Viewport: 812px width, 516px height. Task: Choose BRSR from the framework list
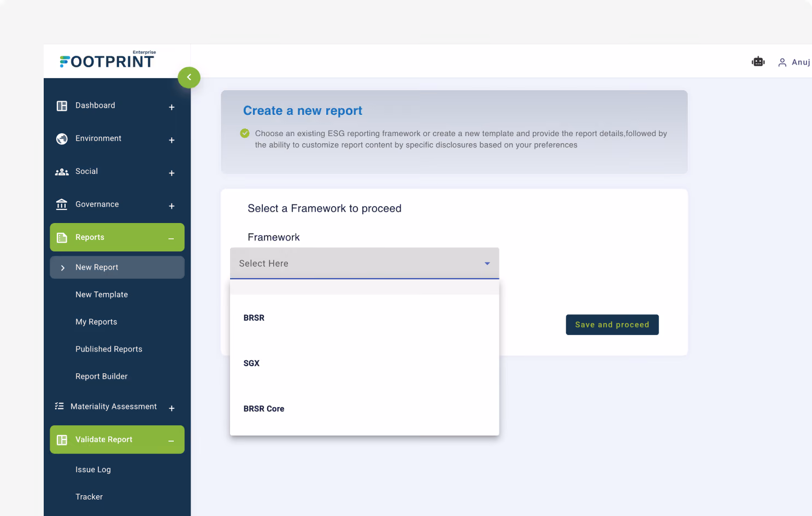coord(364,318)
